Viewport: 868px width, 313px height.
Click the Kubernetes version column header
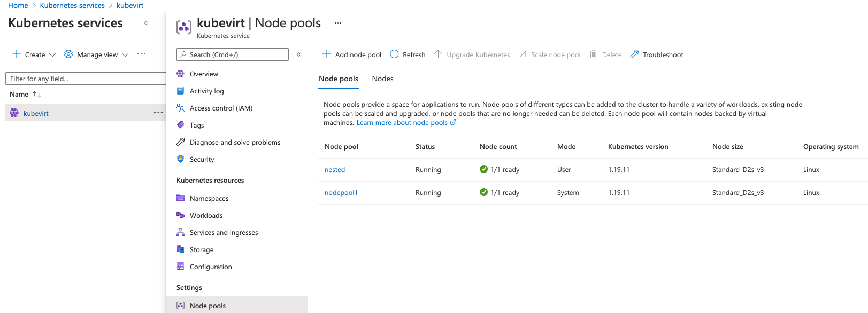(x=638, y=146)
